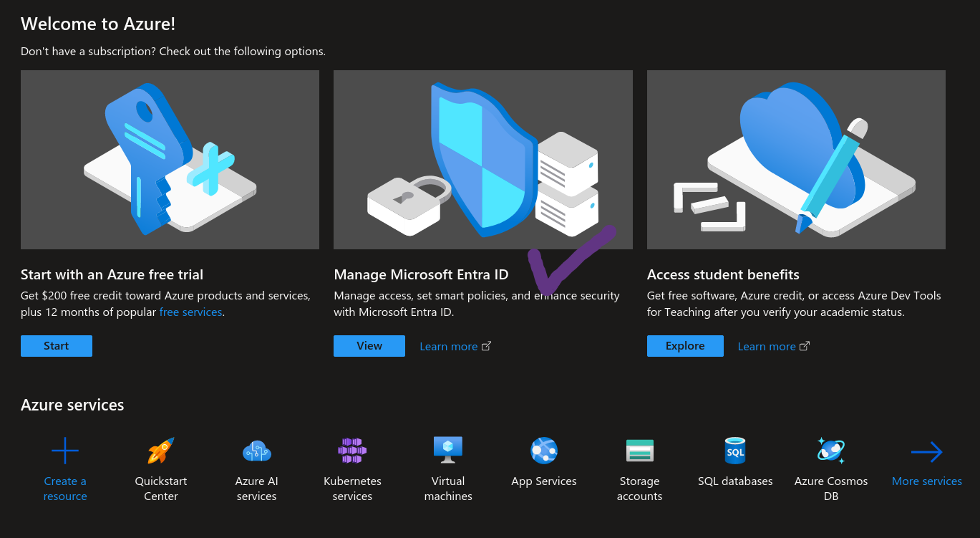980x538 pixels.
Task: Open Quickstart Center rocket icon
Action: tap(161, 451)
